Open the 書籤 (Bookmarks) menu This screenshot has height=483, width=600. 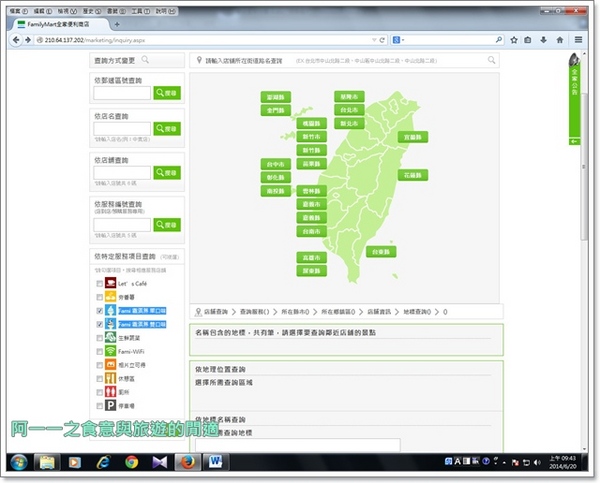(x=116, y=11)
